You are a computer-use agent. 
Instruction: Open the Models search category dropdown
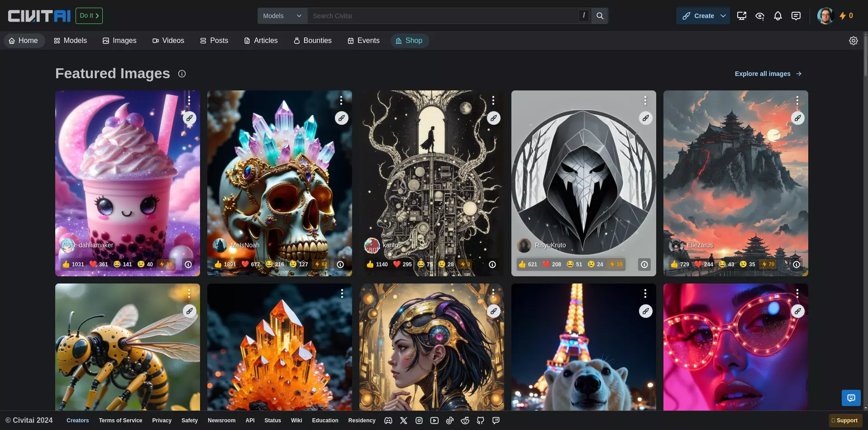tap(282, 16)
